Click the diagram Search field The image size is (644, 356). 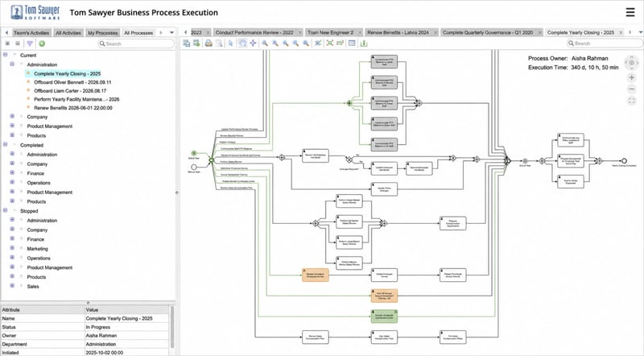click(605, 43)
